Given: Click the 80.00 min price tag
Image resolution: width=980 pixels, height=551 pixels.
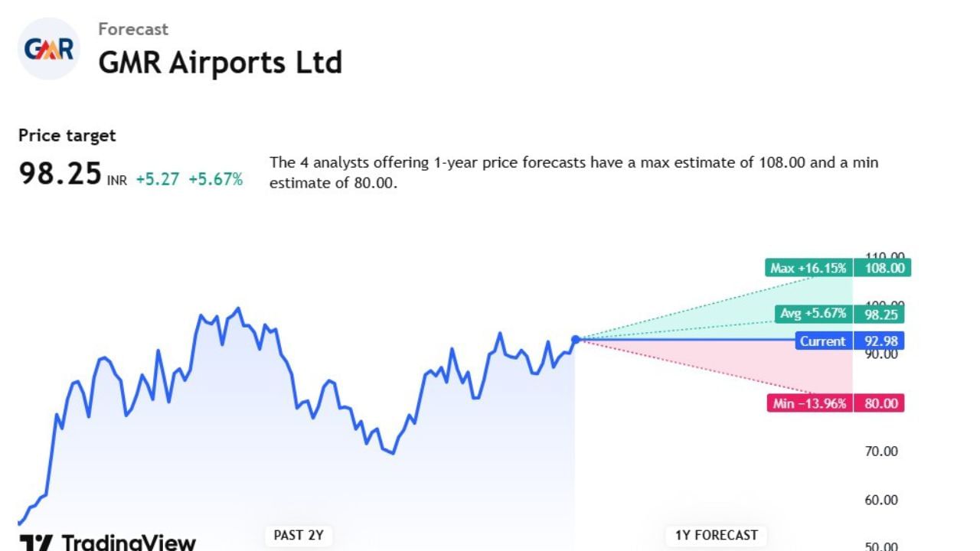Looking at the screenshot, I should point(880,403).
